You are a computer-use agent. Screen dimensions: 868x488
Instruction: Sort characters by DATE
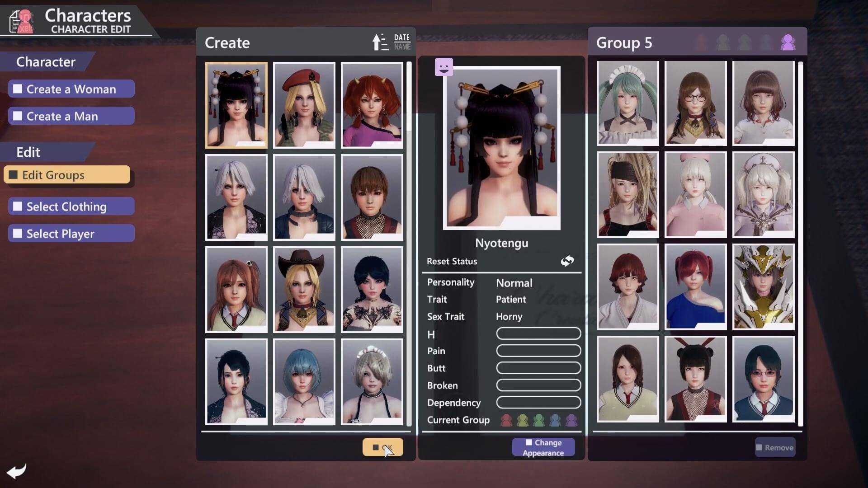point(402,38)
